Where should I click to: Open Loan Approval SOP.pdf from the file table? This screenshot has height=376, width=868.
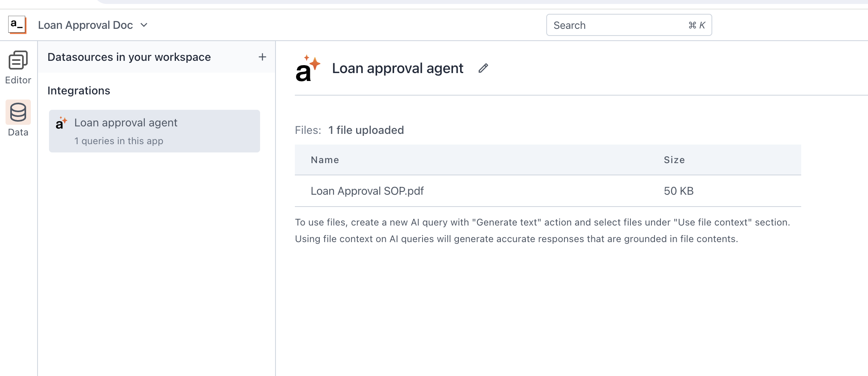click(367, 191)
